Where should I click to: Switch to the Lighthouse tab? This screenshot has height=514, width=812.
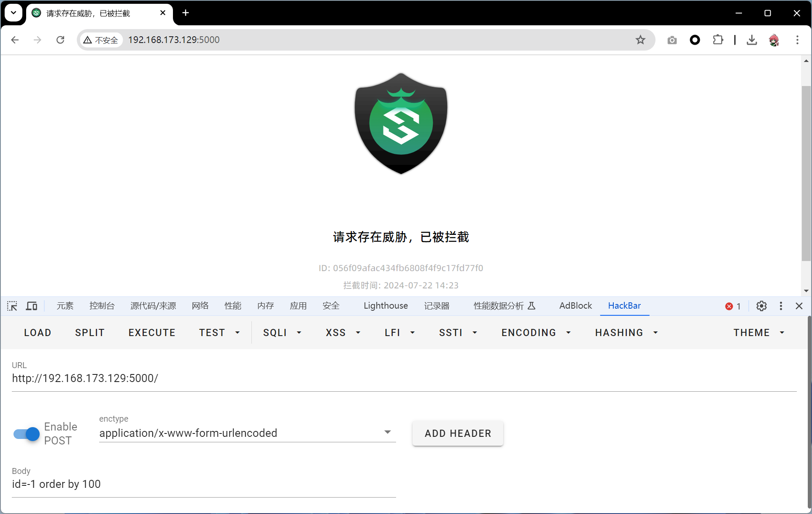(x=386, y=306)
